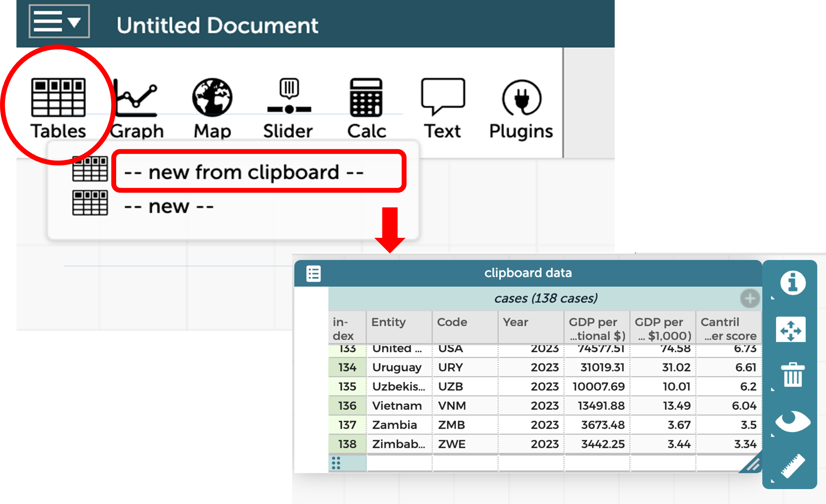Click the dataset info icon

(792, 283)
